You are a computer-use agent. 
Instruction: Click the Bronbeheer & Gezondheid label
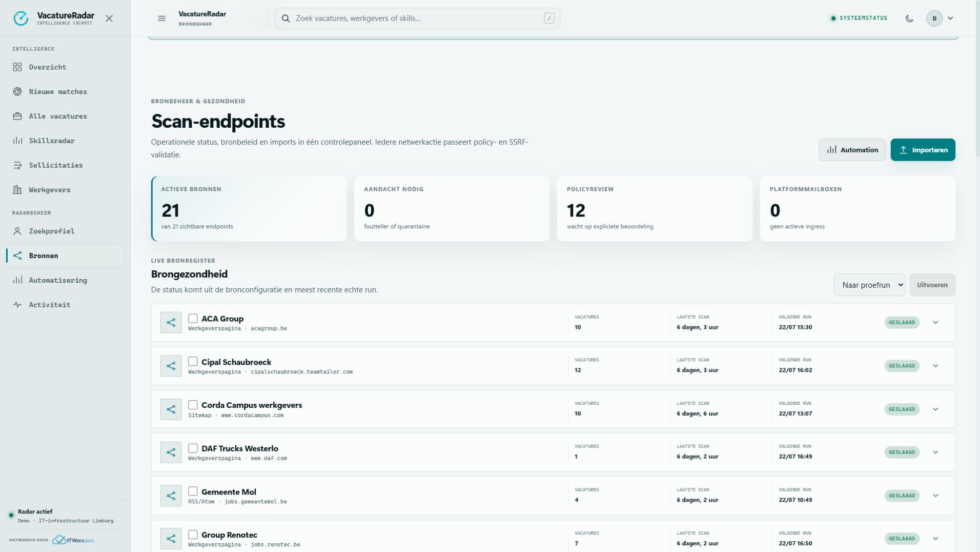(x=198, y=102)
